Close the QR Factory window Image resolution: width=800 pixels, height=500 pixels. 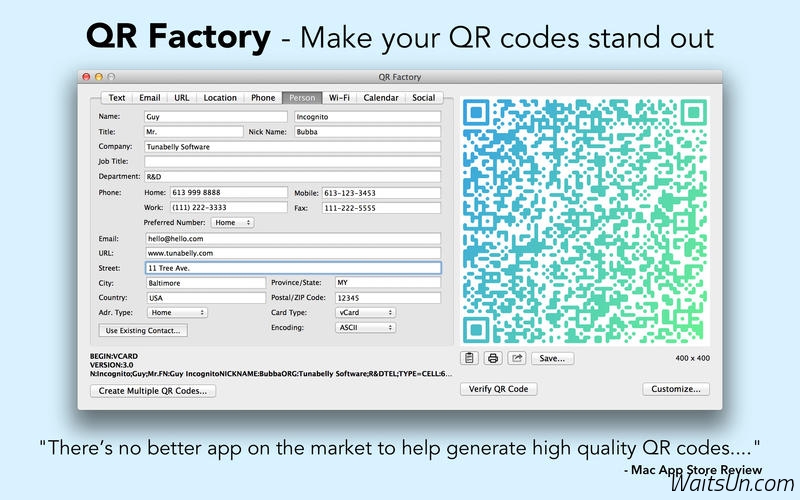(x=86, y=77)
